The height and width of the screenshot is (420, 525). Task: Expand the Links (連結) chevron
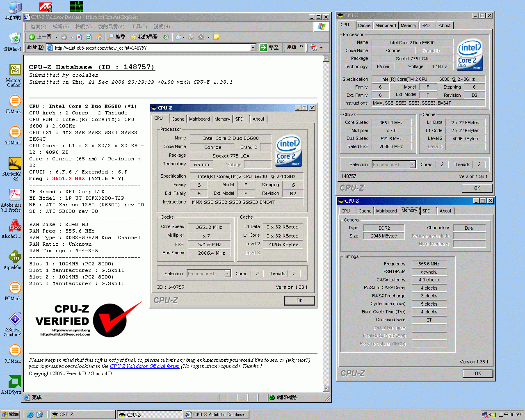coord(301,46)
